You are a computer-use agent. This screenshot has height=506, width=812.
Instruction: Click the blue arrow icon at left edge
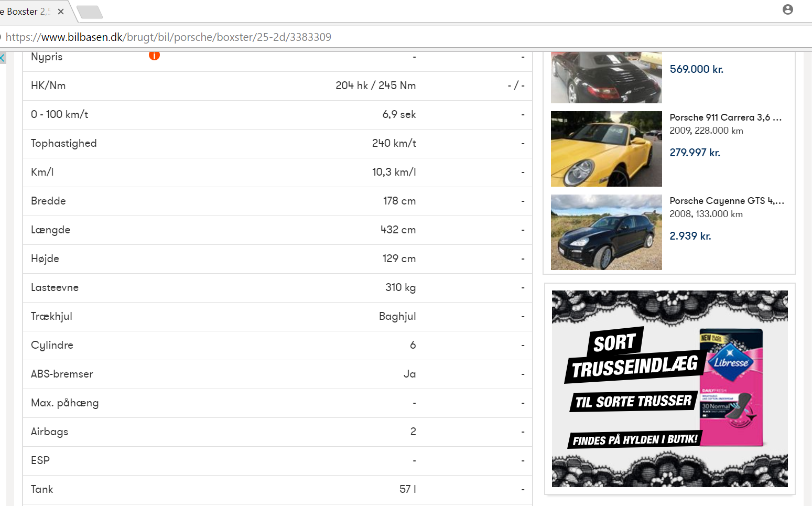coord(3,58)
